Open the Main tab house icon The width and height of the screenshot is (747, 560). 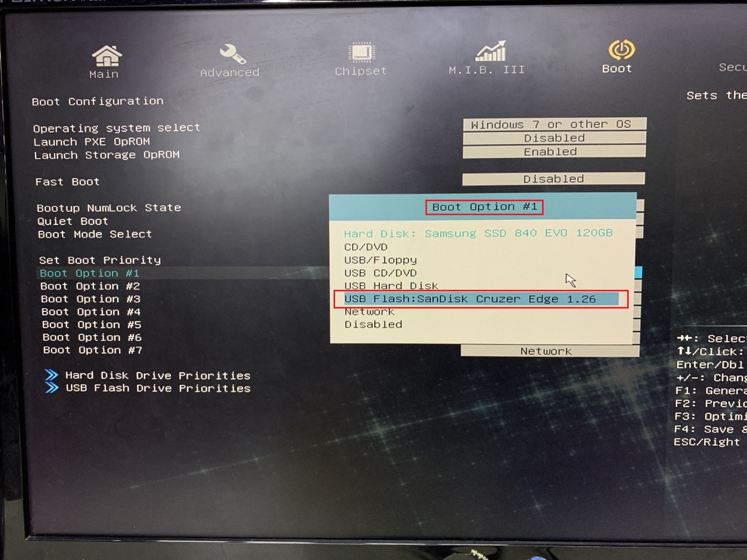(107, 55)
